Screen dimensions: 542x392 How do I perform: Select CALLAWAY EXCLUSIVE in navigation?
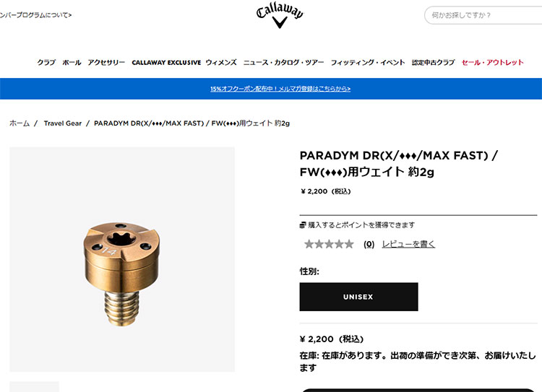166,63
